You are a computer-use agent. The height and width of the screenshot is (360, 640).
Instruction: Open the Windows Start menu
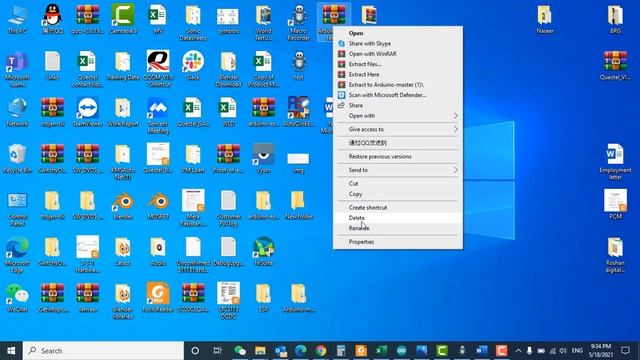tap(11, 351)
